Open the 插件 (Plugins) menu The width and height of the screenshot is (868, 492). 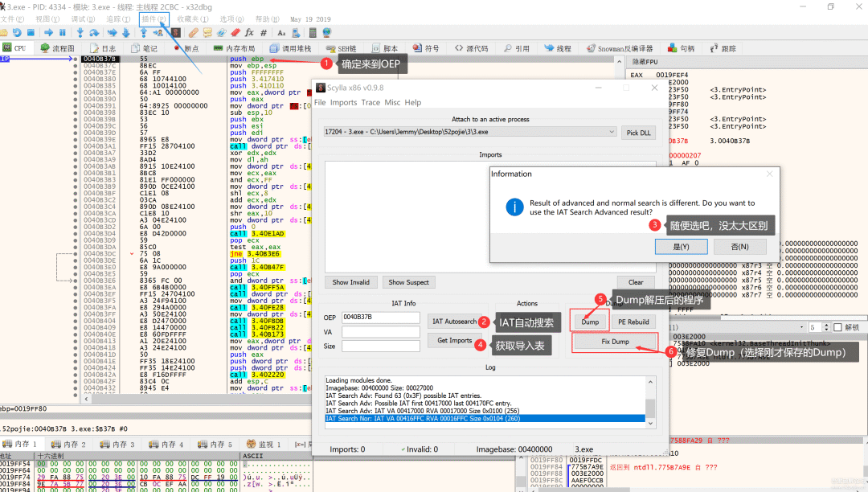[x=153, y=18]
